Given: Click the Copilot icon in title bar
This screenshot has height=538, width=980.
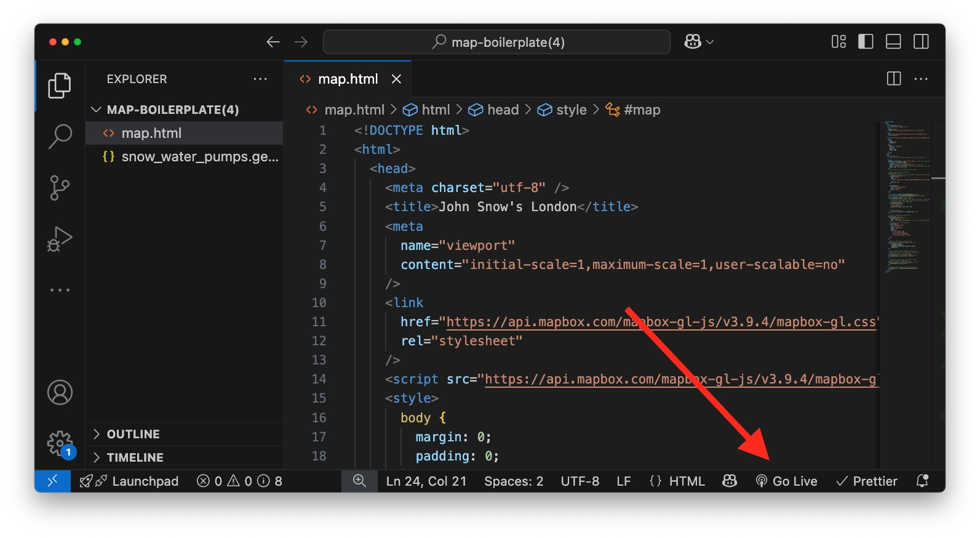Looking at the screenshot, I should click(x=693, y=42).
